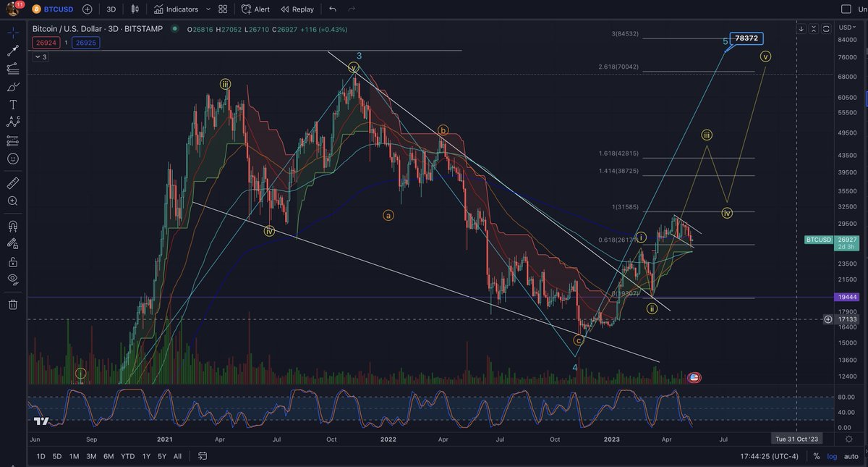
Task: Toggle the percent scale mode
Action: point(817,456)
